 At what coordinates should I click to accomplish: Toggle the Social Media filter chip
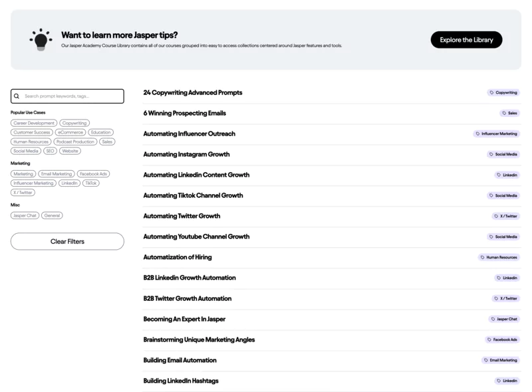tap(26, 151)
